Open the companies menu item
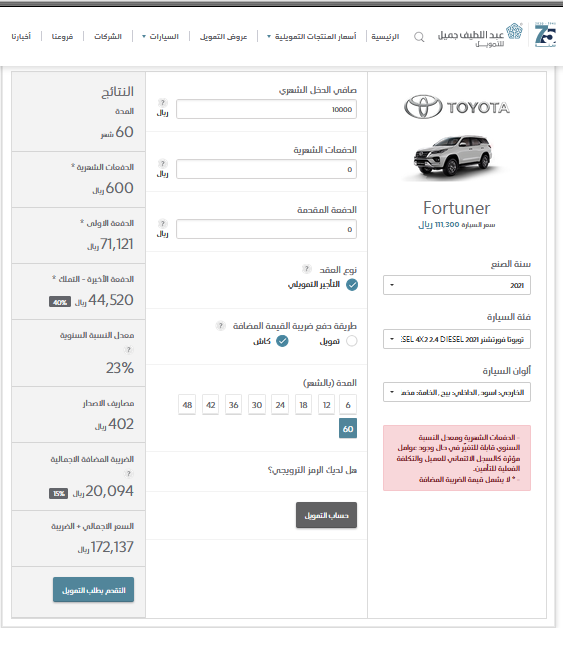The image size is (563, 645). [108, 37]
